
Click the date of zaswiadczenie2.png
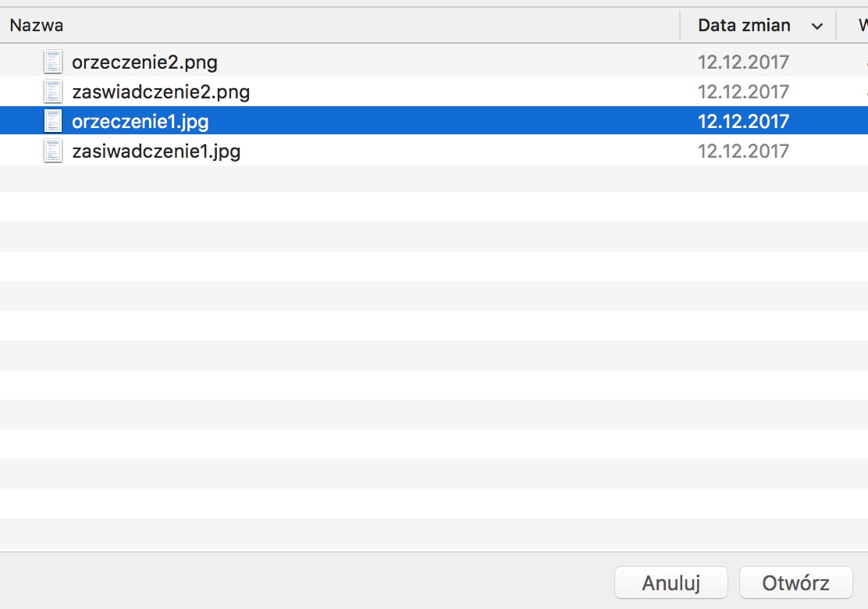(x=743, y=92)
